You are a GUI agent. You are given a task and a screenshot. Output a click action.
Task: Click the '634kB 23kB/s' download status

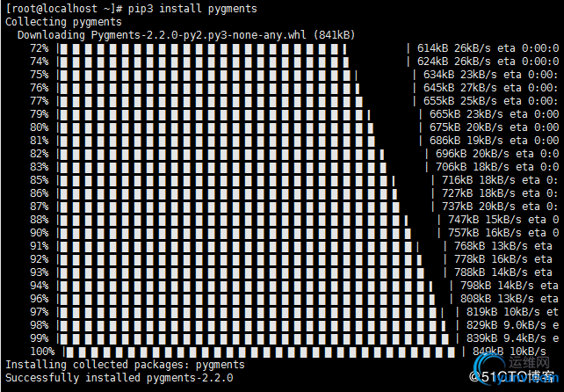point(459,75)
